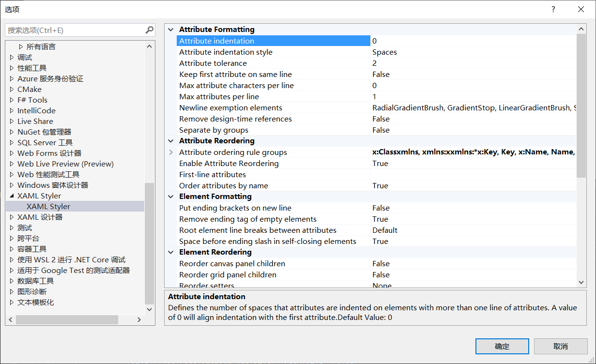
Task: Select 数据库工具 in tree
Action: [36, 281]
